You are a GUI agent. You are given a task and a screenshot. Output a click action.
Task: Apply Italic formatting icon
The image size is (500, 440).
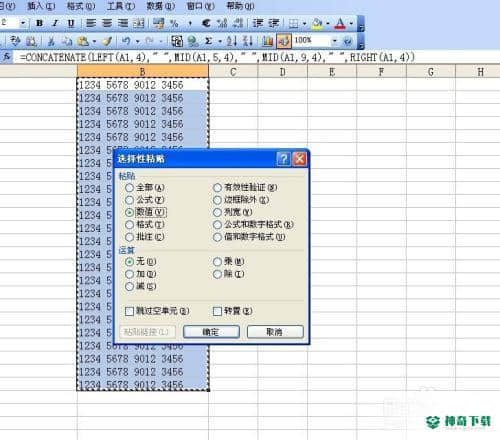pos(55,23)
